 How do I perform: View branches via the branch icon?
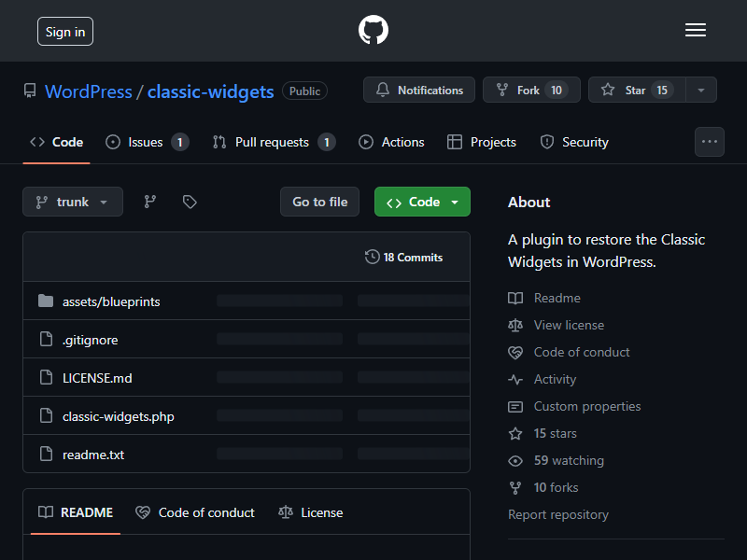tap(150, 202)
